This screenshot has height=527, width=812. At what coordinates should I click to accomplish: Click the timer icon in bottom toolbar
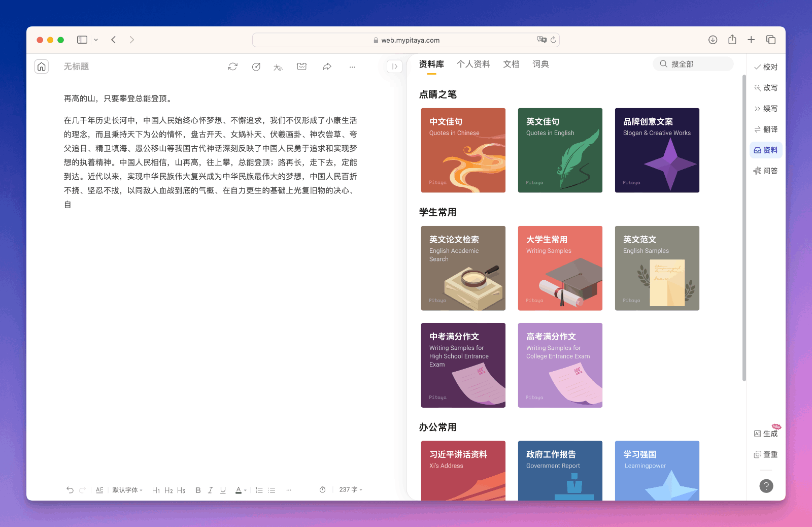(x=322, y=490)
